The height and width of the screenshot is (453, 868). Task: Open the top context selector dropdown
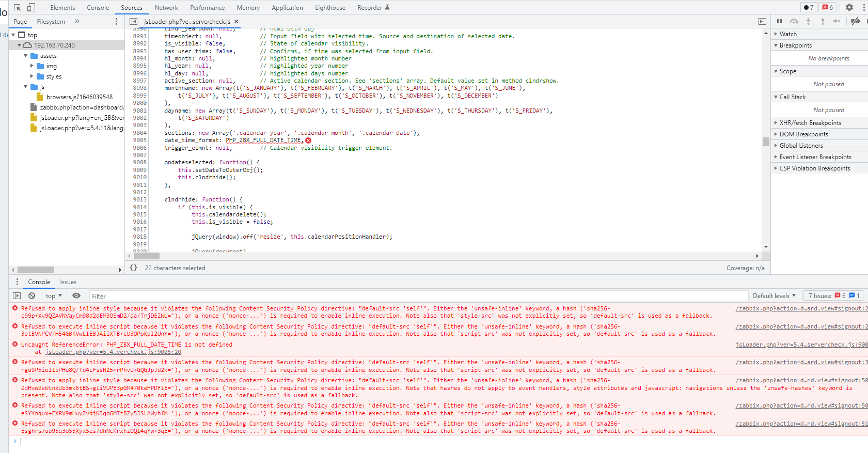tap(54, 296)
